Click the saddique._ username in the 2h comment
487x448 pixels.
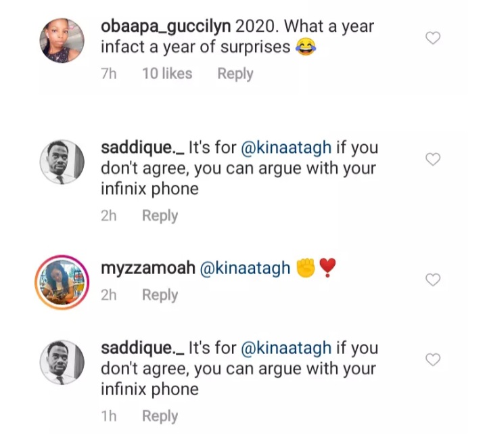click(x=141, y=148)
